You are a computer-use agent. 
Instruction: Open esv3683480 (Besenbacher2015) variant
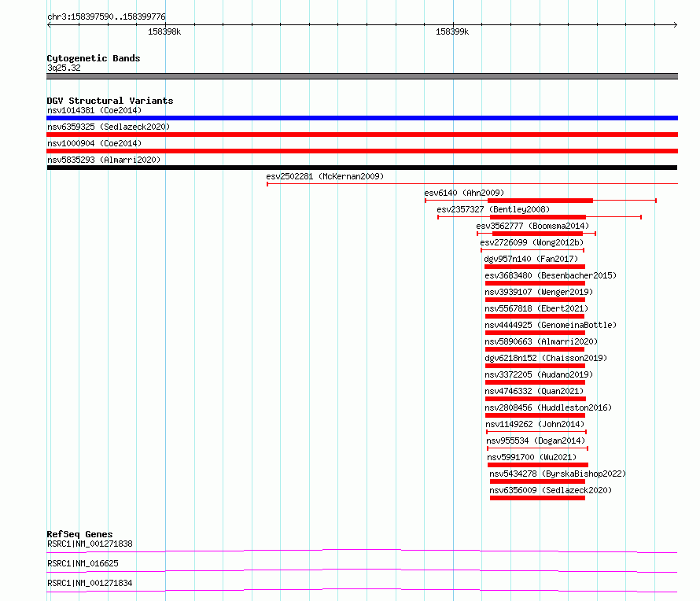(x=551, y=275)
